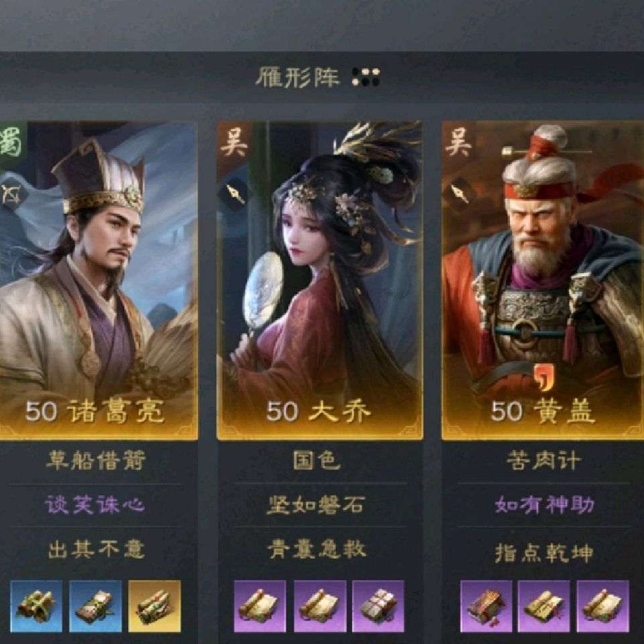View the 草船借箭 skill
Screen dimensions: 644x644
(x=96, y=460)
